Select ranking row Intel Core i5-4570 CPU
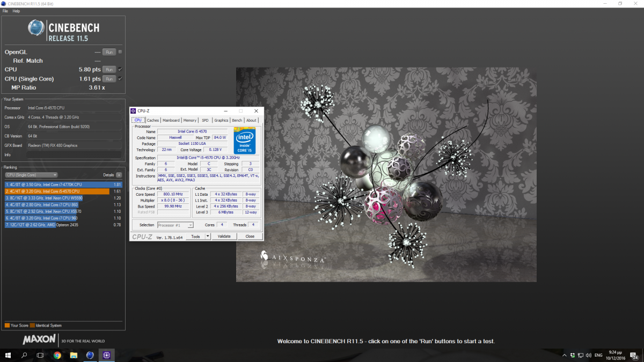The height and width of the screenshot is (362, 644). click(63, 191)
